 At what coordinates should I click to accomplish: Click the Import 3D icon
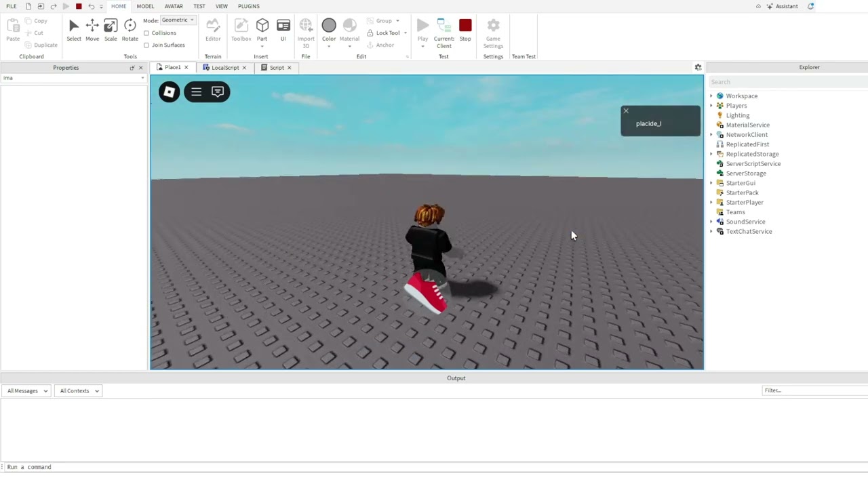pyautogui.click(x=306, y=26)
